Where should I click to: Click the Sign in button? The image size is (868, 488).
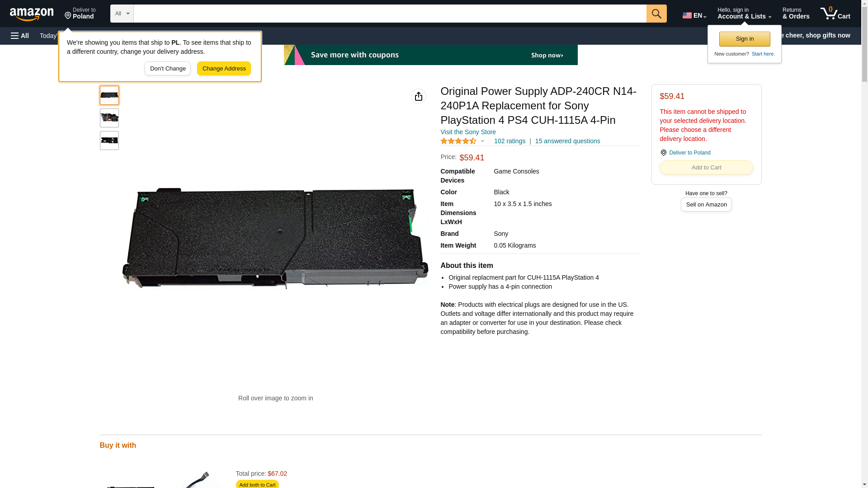(x=744, y=39)
